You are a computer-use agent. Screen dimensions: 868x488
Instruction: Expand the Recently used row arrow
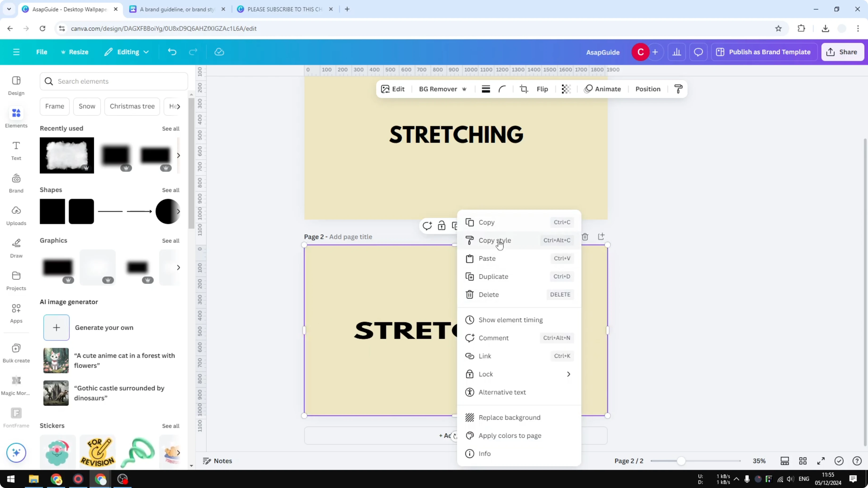coord(178,155)
